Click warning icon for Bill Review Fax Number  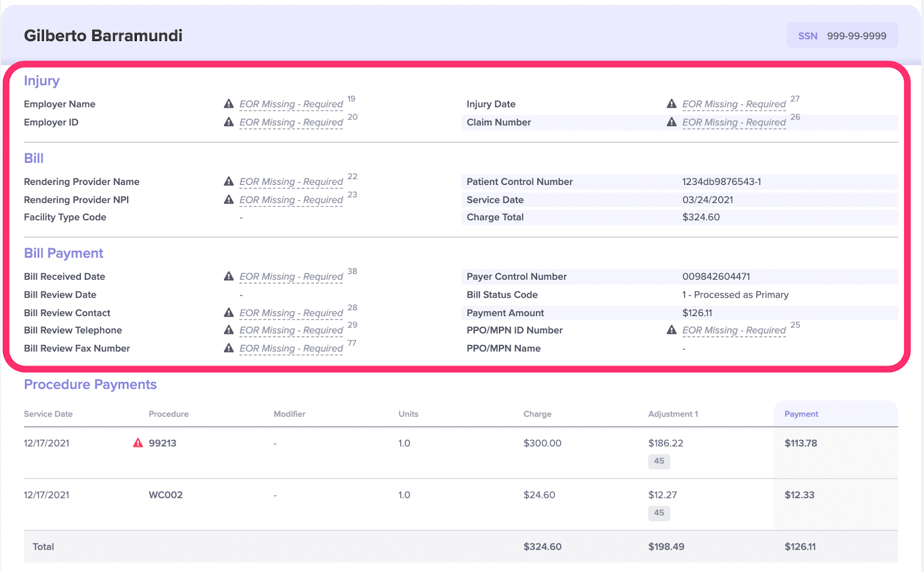(229, 348)
